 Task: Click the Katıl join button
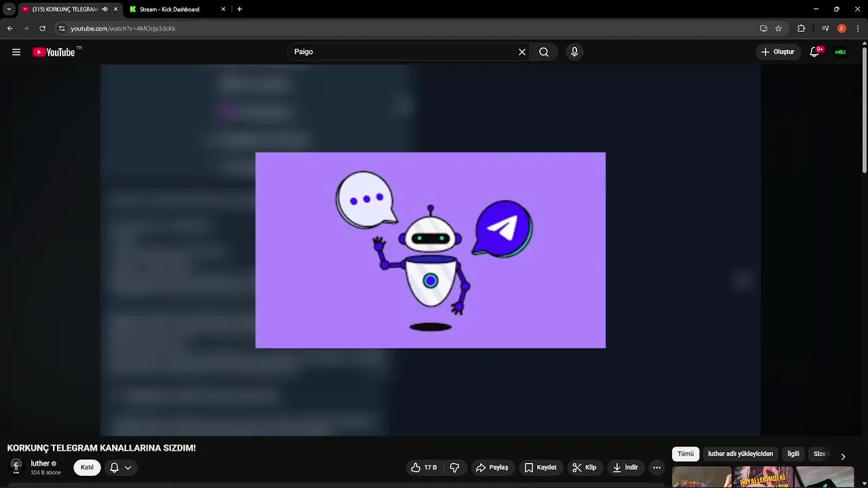point(87,468)
